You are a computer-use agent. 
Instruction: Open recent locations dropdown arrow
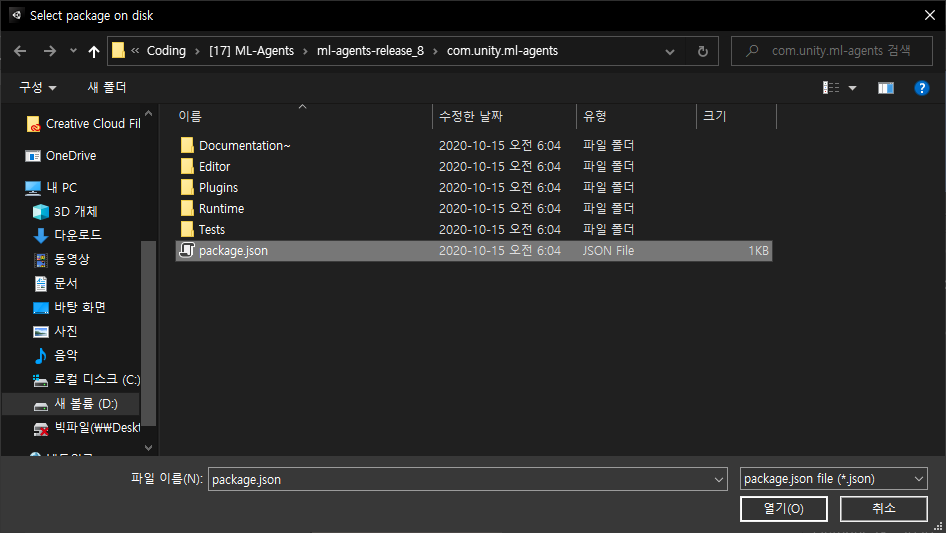(x=73, y=51)
